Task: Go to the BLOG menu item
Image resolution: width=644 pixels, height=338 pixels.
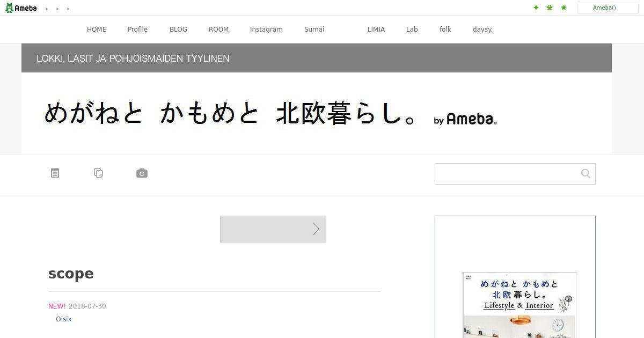Action: [x=178, y=30]
